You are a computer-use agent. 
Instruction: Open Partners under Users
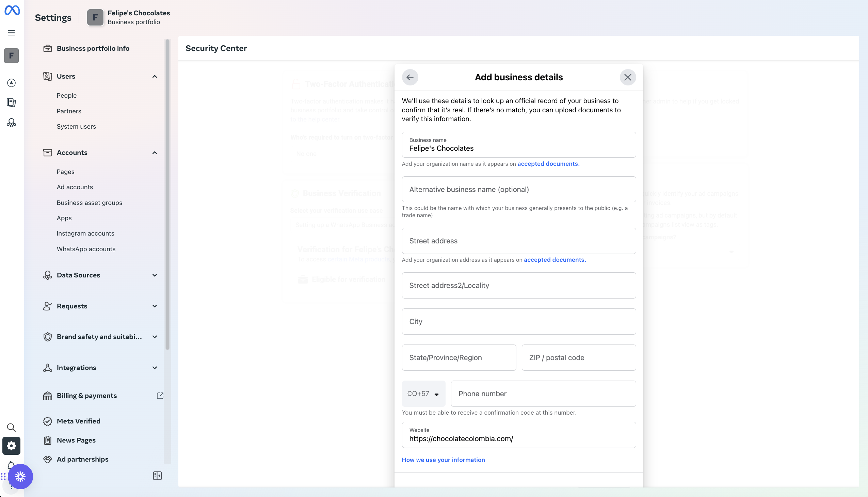[x=69, y=111]
